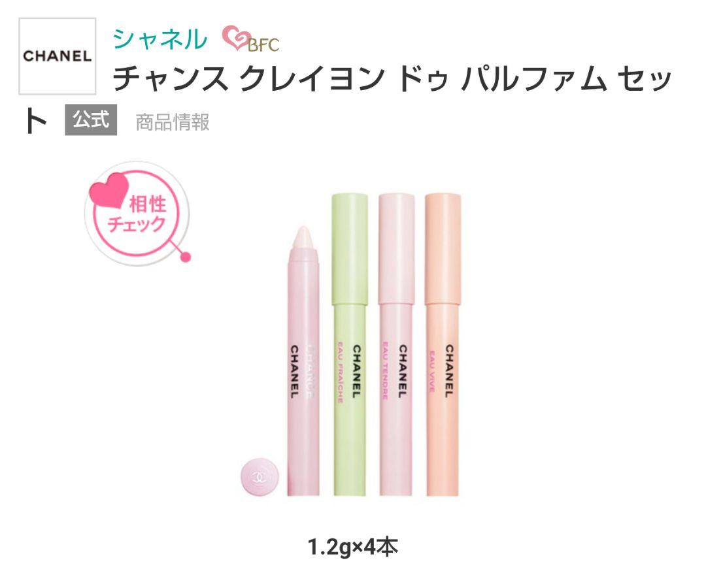Click the 1.2g×4本 size text

pyautogui.click(x=352, y=547)
